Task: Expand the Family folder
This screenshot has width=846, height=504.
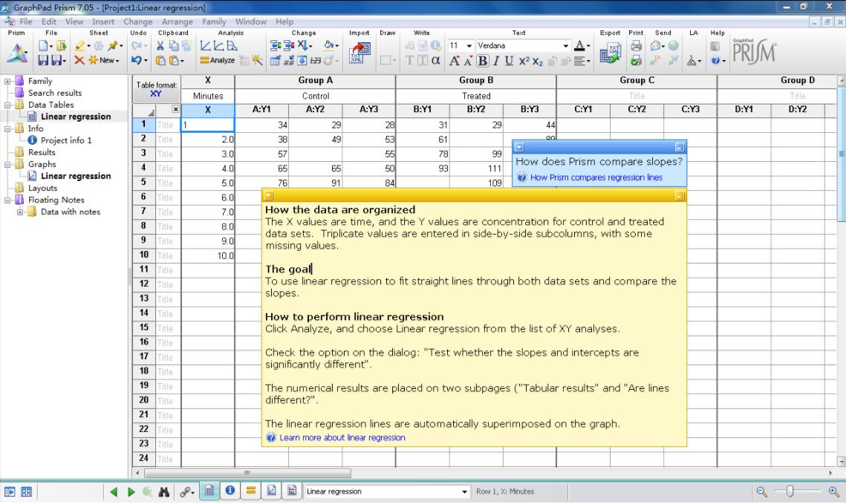Action: (7, 82)
